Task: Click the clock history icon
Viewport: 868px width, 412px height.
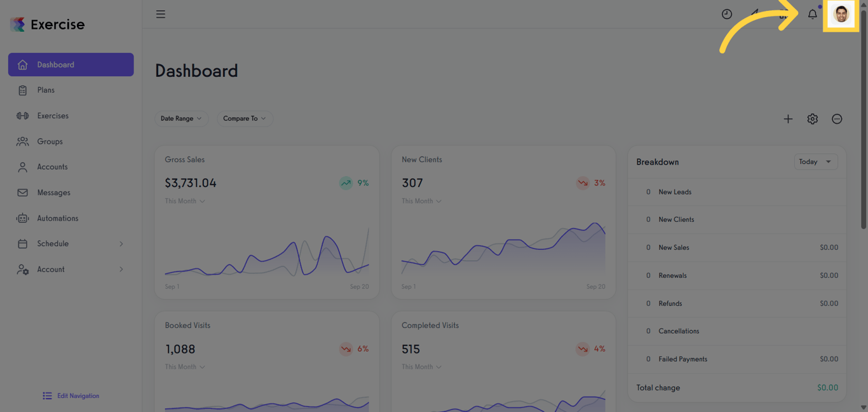Action: (727, 14)
